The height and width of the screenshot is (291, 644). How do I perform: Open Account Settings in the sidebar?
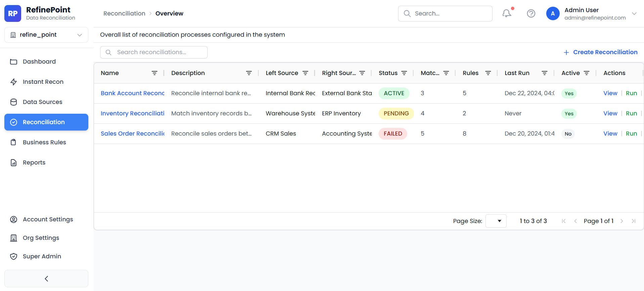[46, 219]
